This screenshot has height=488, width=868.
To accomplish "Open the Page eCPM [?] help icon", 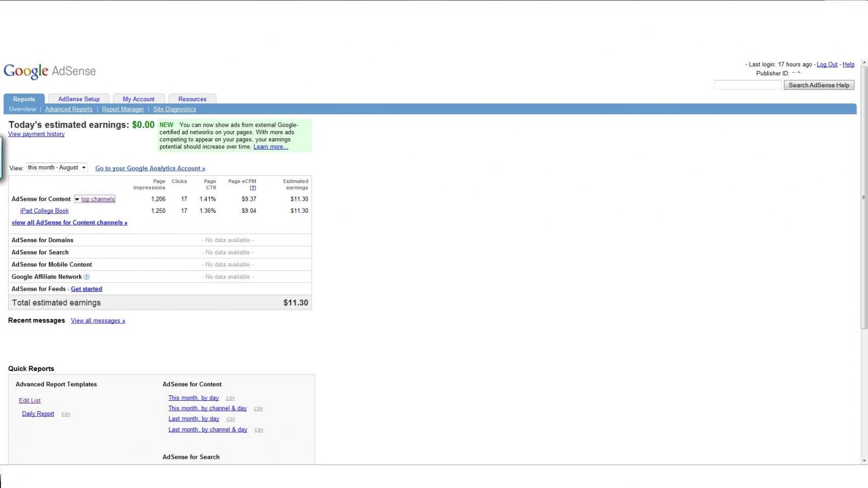I will 253,188.
